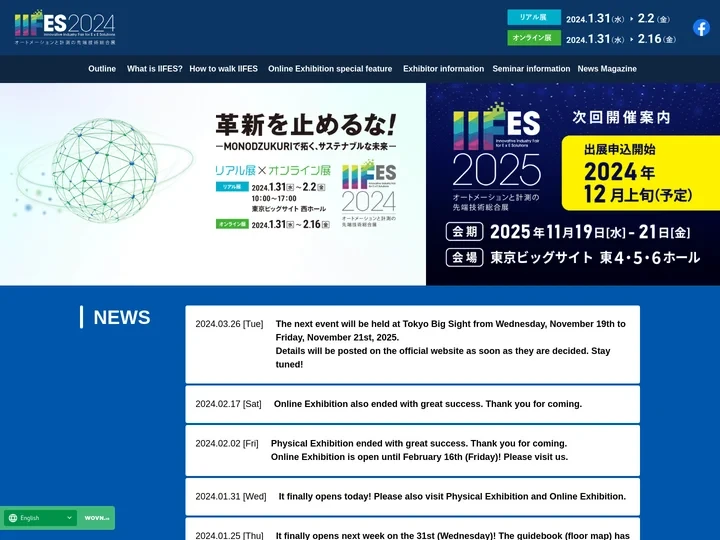This screenshot has width=720, height=540.
Task: Click the header date 2024.1.31 to 2.16
Action: coord(621,39)
